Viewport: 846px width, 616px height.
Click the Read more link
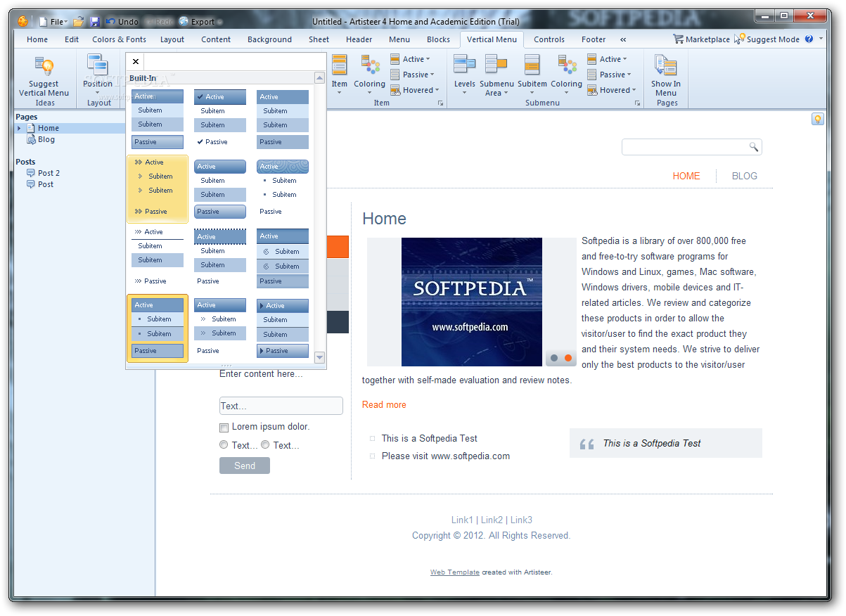click(384, 404)
